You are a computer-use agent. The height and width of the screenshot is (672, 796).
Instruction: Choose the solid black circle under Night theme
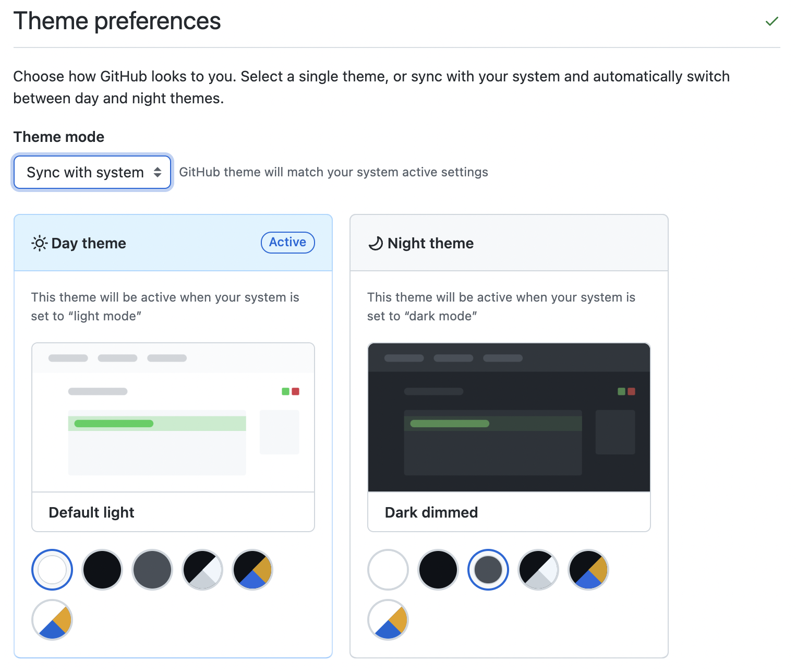(x=438, y=570)
